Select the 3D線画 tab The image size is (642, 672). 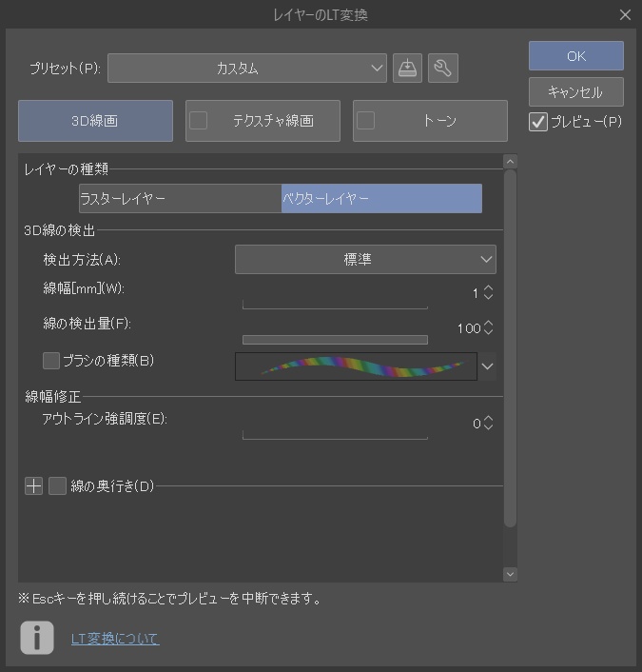(x=95, y=121)
